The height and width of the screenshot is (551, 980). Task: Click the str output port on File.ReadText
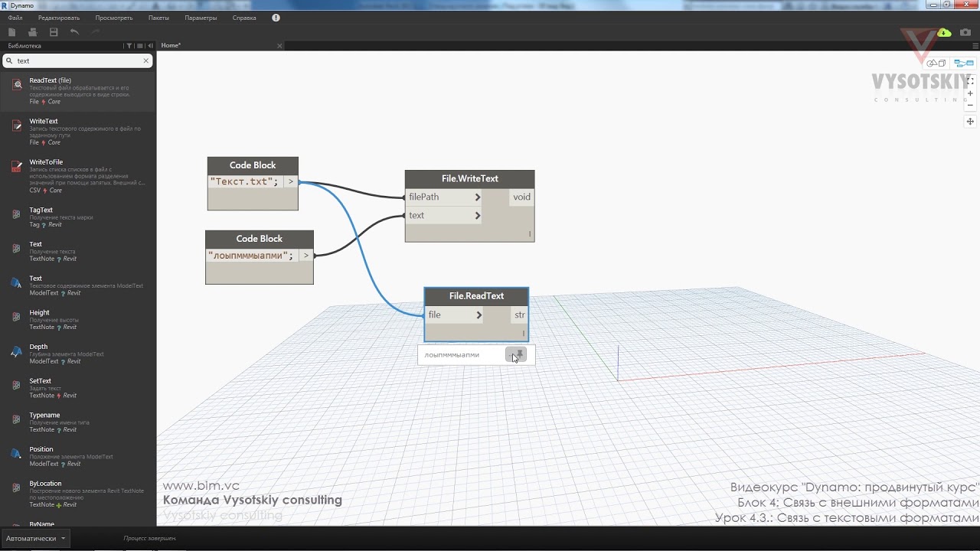pos(519,315)
